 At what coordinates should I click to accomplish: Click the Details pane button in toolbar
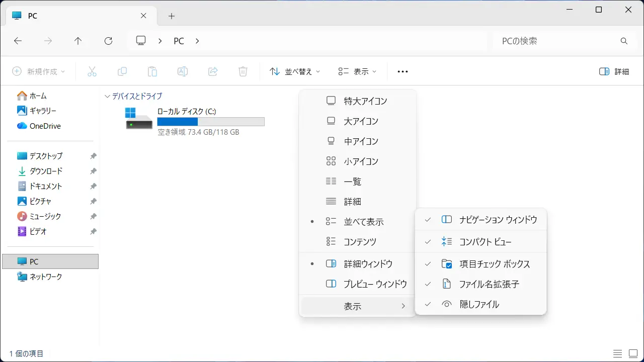coord(614,71)
